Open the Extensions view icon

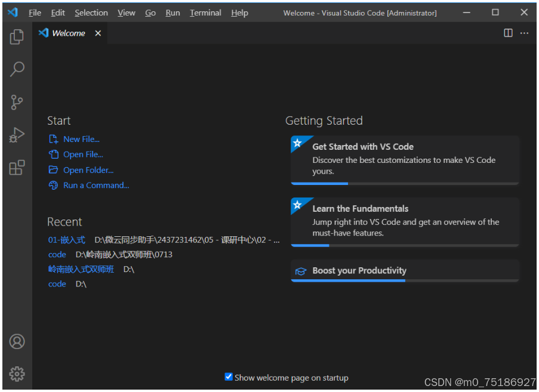coord(17,168)
